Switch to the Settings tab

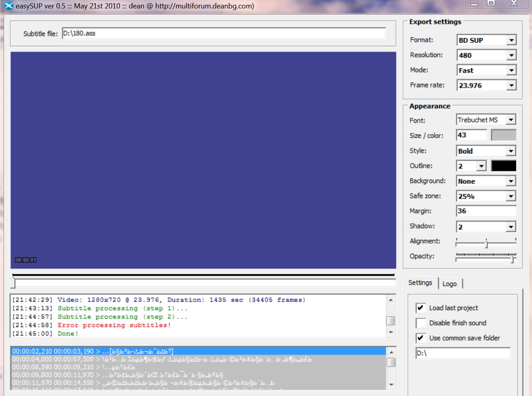(x=420, y=283)
